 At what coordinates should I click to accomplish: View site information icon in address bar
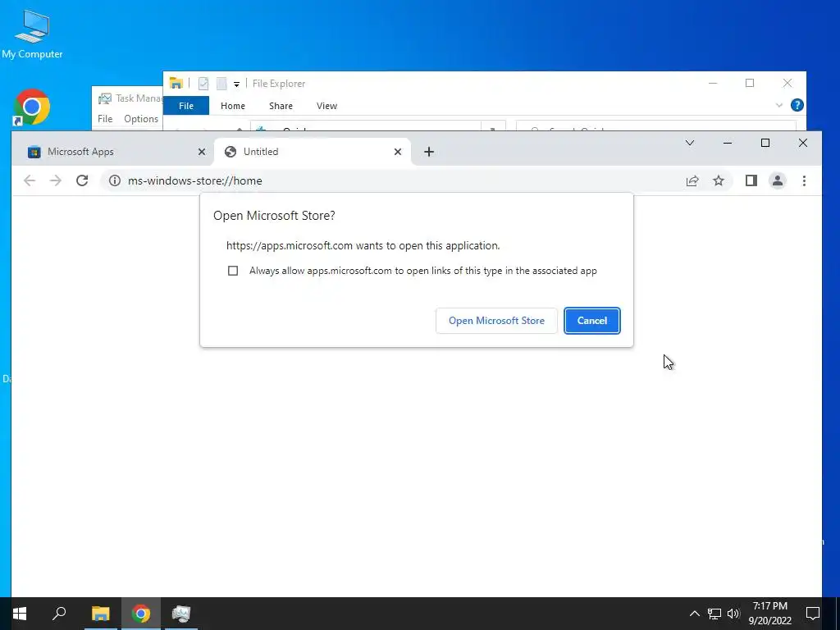115,180
